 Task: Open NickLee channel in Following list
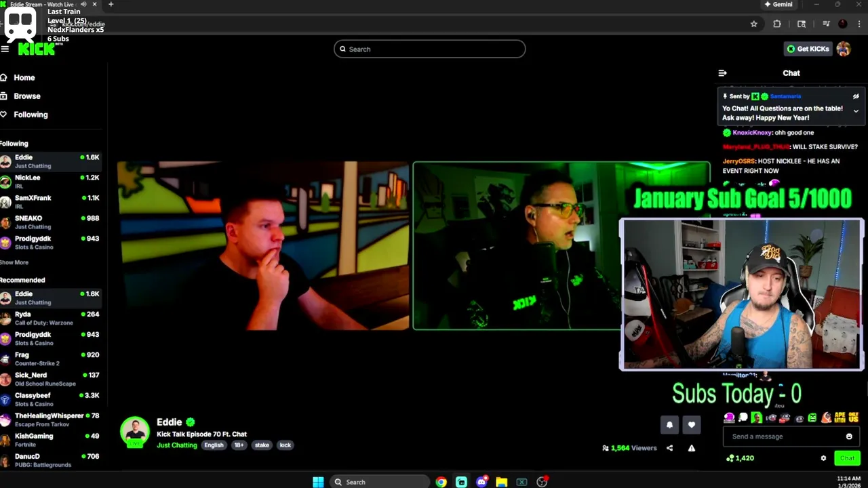coord(50,182)
